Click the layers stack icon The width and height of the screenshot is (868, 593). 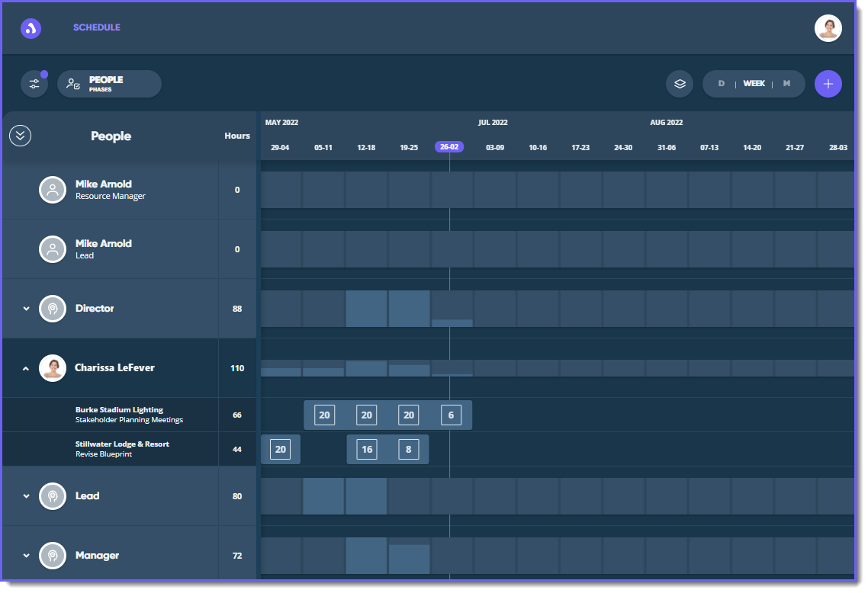coord(680,84)
